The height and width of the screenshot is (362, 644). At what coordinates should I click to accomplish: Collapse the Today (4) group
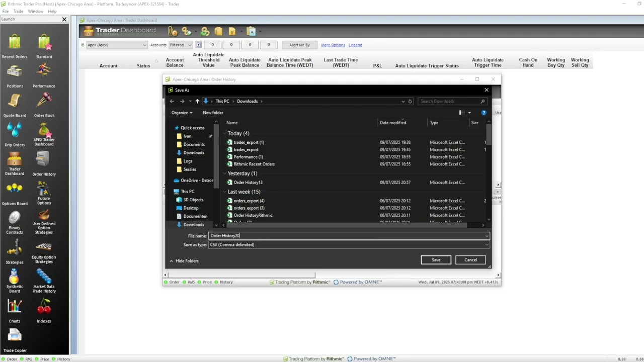point(225,133)
